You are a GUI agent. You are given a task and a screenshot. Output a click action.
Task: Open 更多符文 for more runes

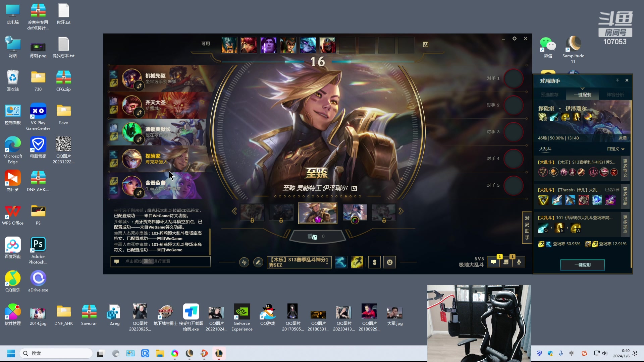pyautogui.click(x=625, y=168)
